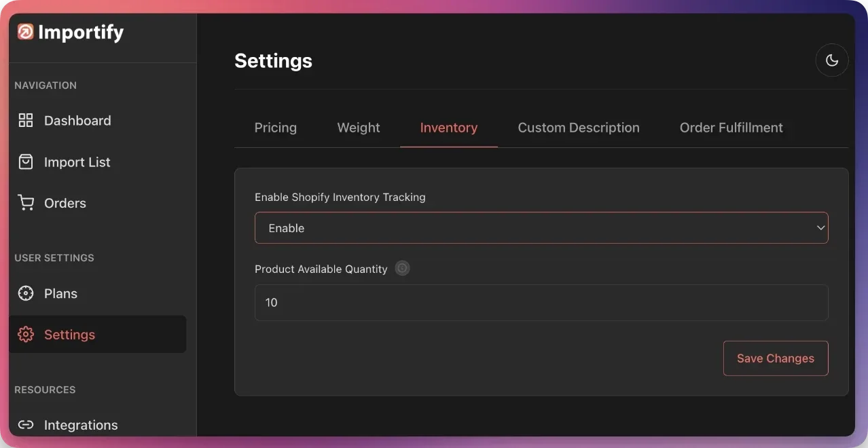Click the Dashboard grid icon
Viewport: 868px width, 448px height.
[x=26, y=120]
